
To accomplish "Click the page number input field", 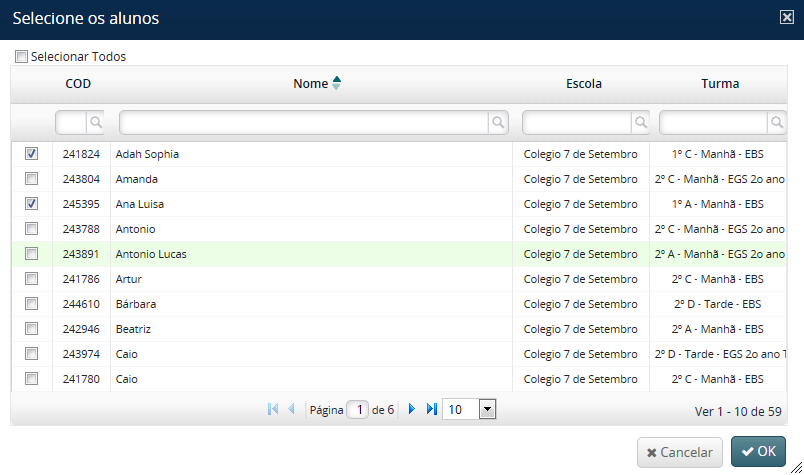I will 357,409.
